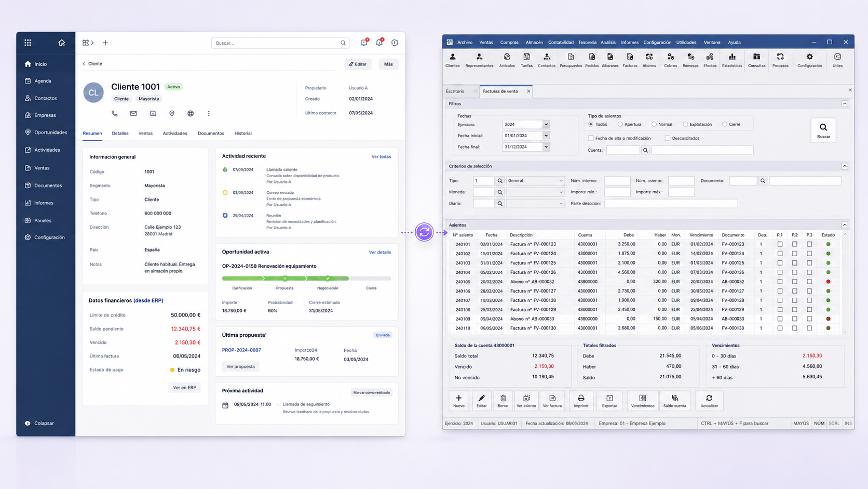Switch to the Ventas tab of client
868x489 pixels.
point(145,134)
